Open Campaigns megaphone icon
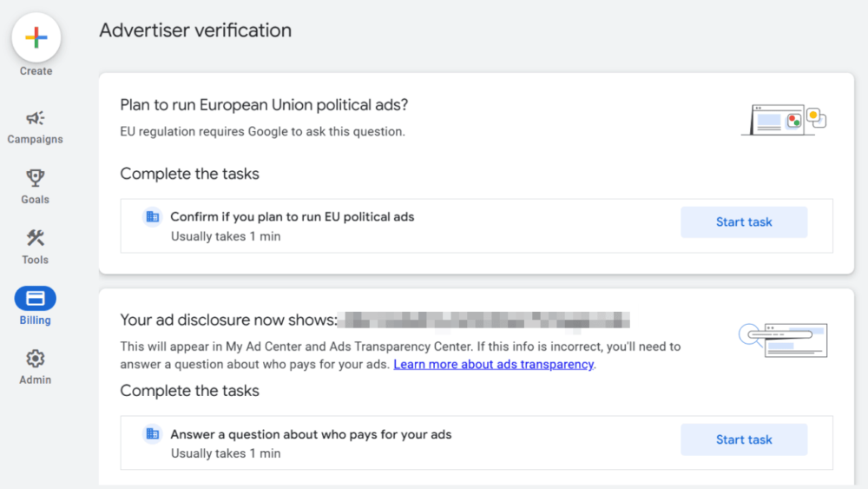The image size is (868, 489). pos(36,118)
